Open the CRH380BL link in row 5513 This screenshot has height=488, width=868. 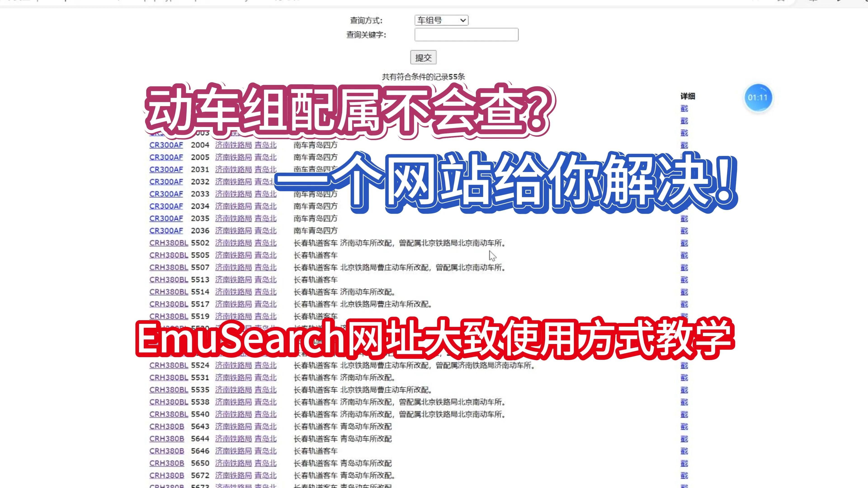pyautogui.click(x=169, y=279)
